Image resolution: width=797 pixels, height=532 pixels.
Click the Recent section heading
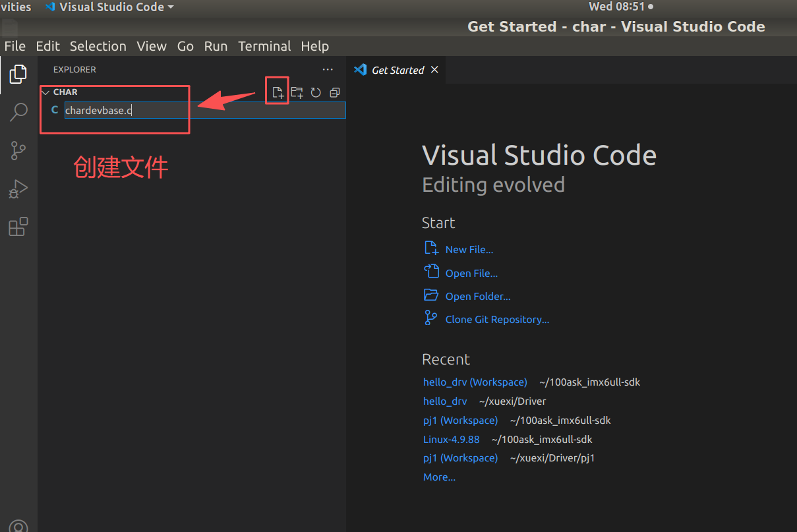pos(446,359)
